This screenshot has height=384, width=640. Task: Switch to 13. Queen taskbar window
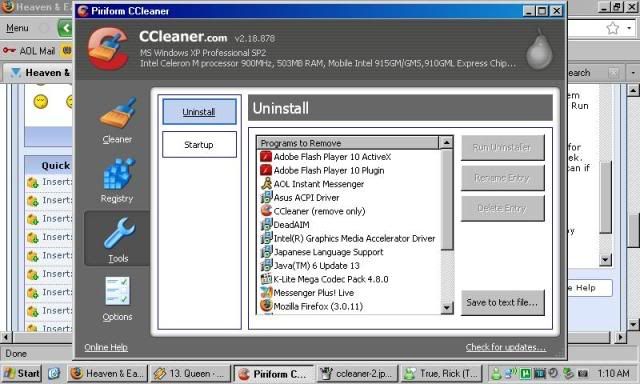pos(190,373)
